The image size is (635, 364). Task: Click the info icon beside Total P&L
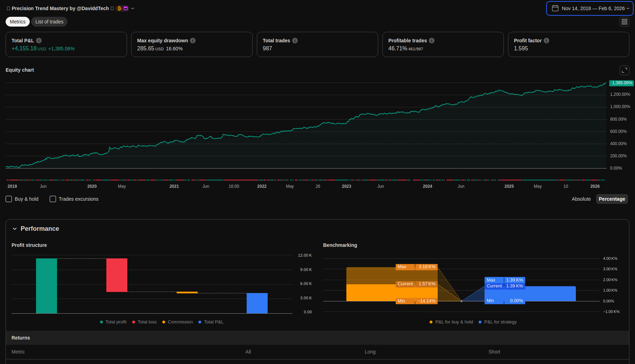(39, 41)
